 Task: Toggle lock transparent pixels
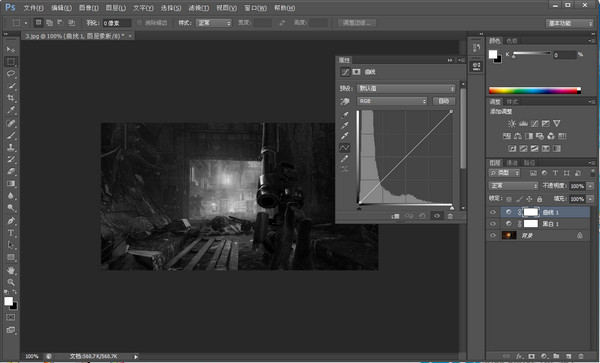point(509,199)
